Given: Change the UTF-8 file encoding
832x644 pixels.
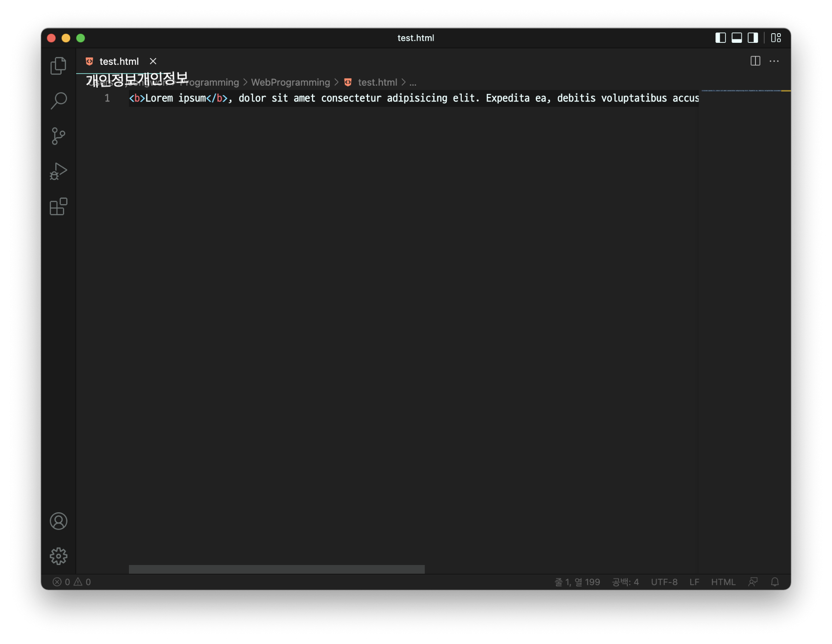Looking at the screenshot, I should pos(664,582).
